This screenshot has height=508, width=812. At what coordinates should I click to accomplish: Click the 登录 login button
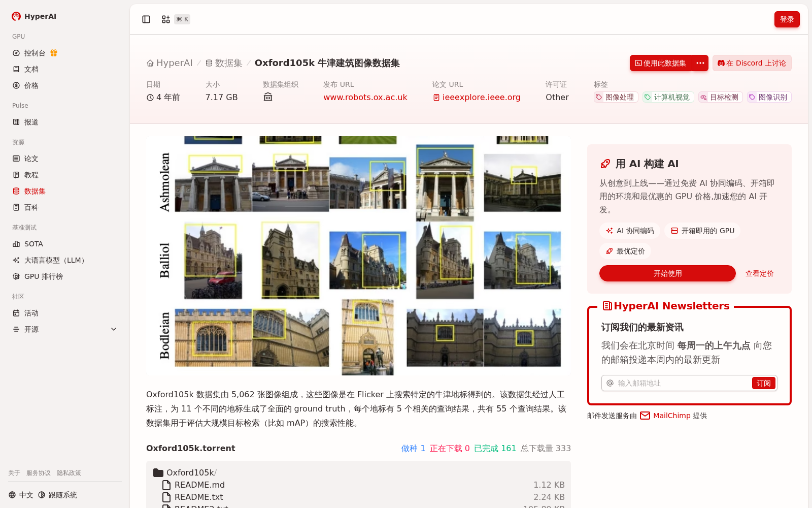[x=787, y=19]
